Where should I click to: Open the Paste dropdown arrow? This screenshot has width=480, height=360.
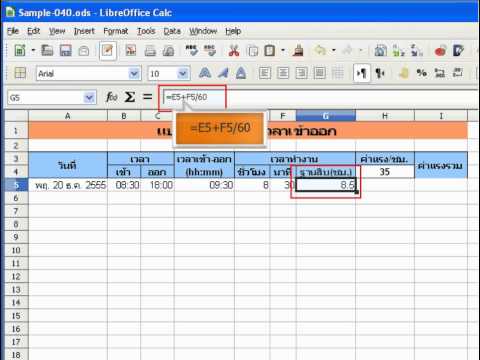click(x=283, y=51)
